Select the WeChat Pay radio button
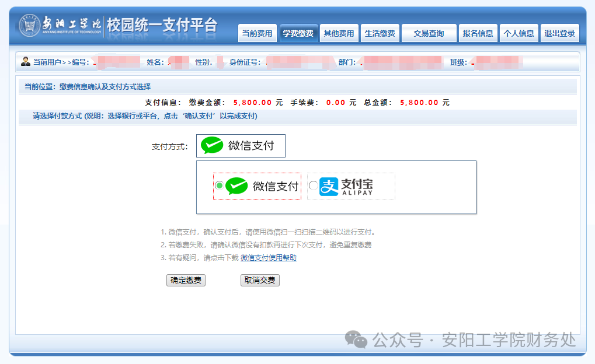Viewport: 595px width, 364px height. point(220,185)
